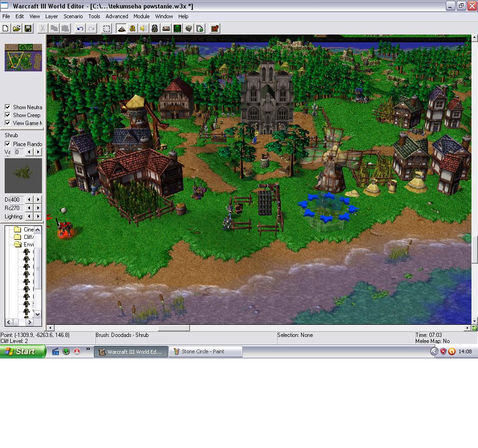Viewport: 478px width, 448px height.
Task: Disable the Place Random checkbox
Action: [7, 144]
